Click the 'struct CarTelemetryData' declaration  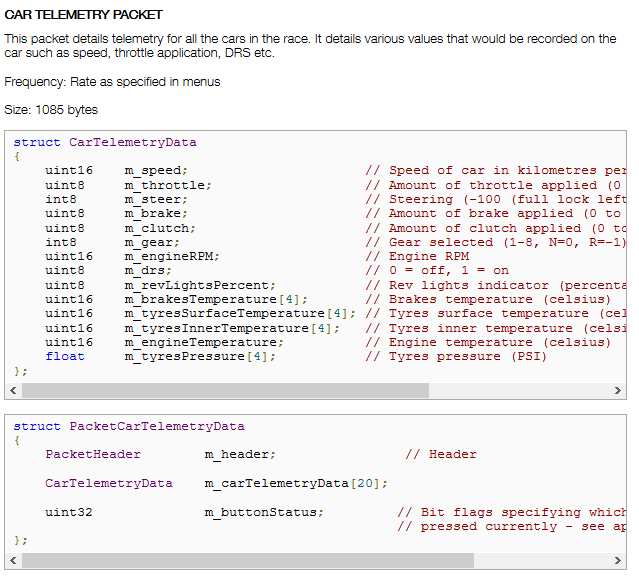pyautogui.click(x=105, y=143)
